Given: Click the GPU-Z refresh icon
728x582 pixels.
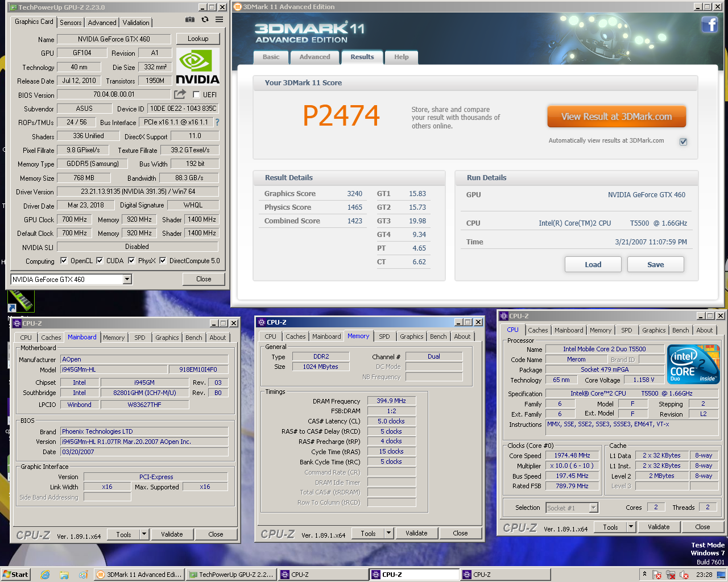Looking at the screenshot, I should [205, 19].
